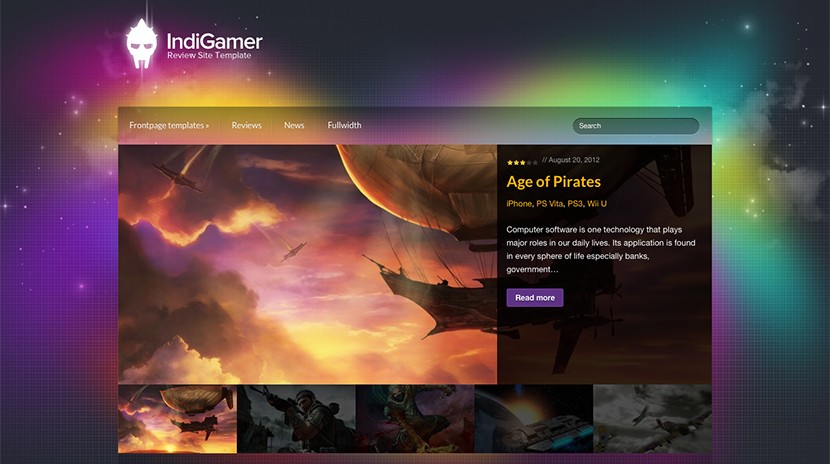Click the Read more button

(x=535, y=298)
